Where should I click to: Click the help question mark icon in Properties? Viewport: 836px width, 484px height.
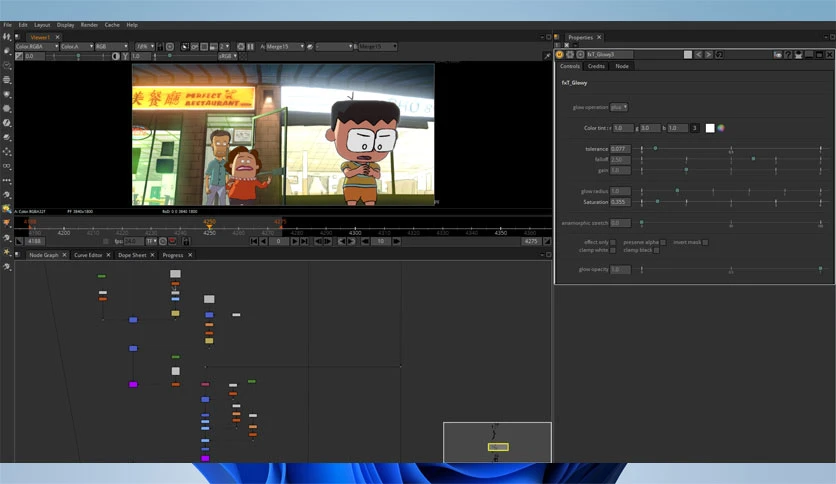[x=788, y=54]
